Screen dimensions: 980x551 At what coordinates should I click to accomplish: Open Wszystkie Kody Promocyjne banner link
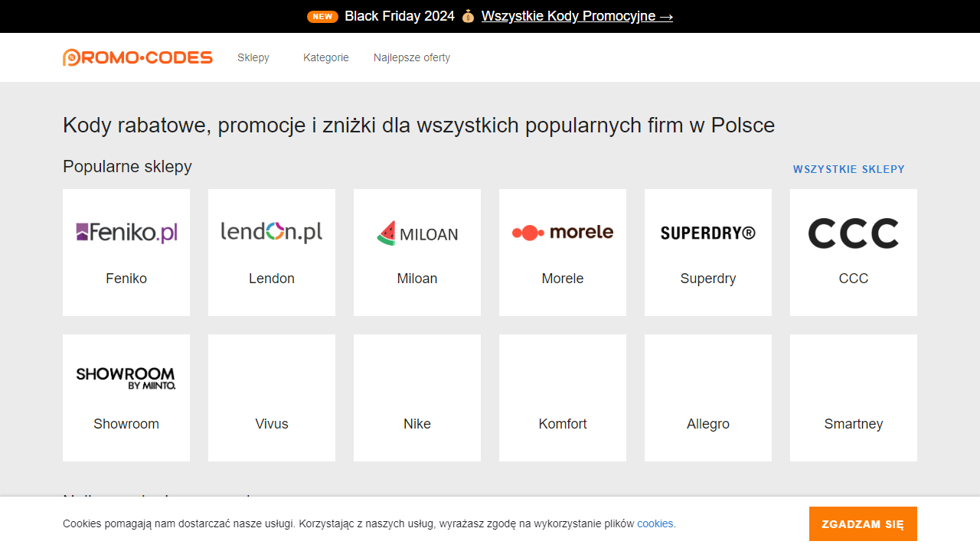(577, 16)
